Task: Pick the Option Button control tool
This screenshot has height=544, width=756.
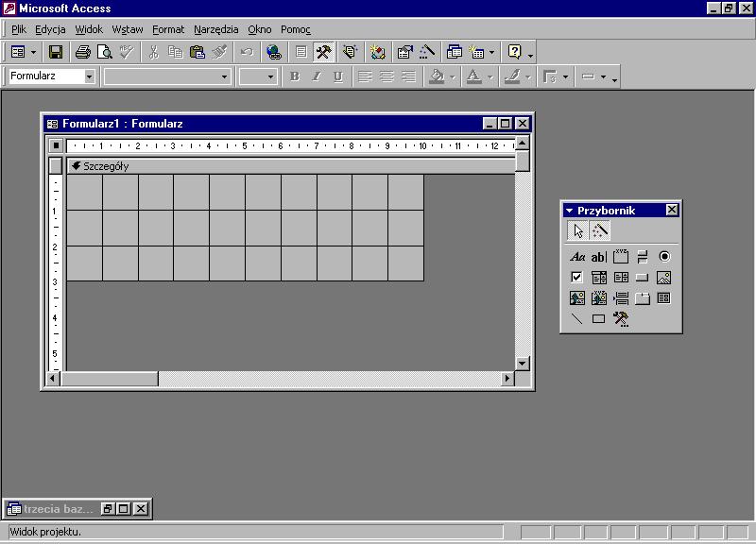Action: pyautogui.click(x=664, y=257)
